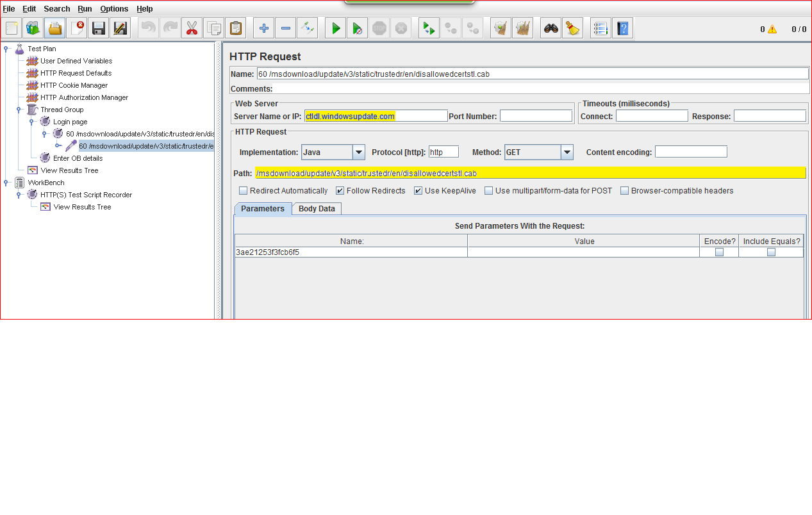
Task: Select HTTP(S) Test Script Recorder node
Action: tap(86, 195)
